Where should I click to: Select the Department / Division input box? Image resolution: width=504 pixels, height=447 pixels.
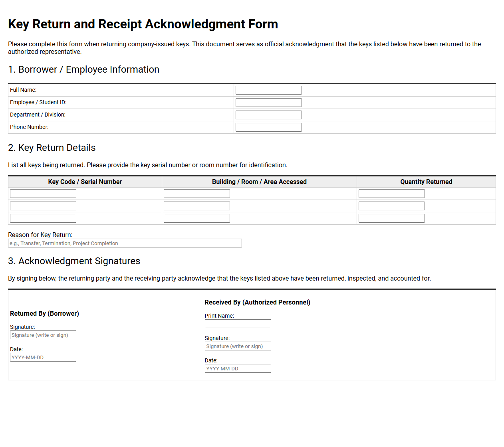click(269, 115)
